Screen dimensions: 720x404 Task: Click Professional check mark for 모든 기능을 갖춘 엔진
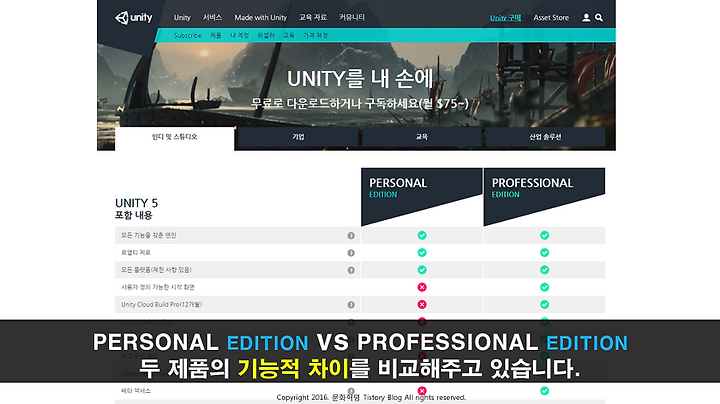point(545,235)
